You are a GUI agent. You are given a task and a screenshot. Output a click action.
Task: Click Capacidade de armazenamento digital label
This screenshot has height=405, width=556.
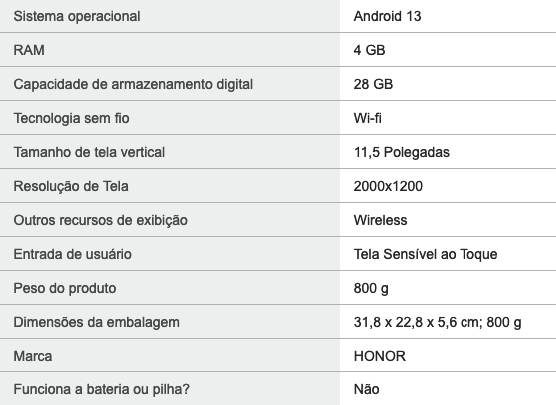pos(133,84)
